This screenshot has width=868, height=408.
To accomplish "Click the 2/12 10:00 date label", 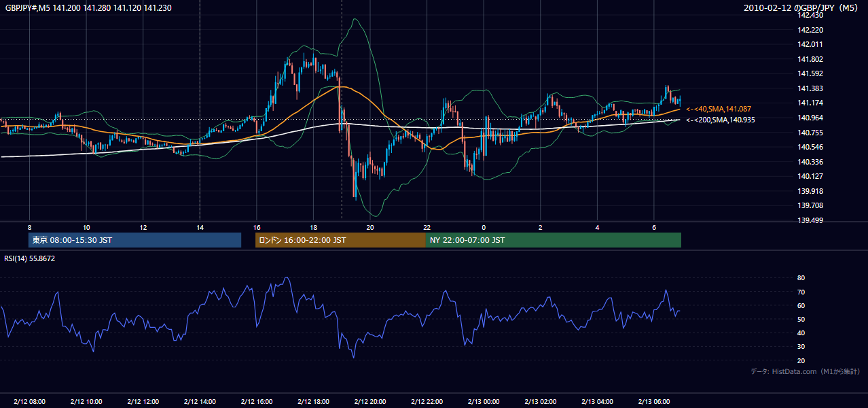I will [86, 401].
